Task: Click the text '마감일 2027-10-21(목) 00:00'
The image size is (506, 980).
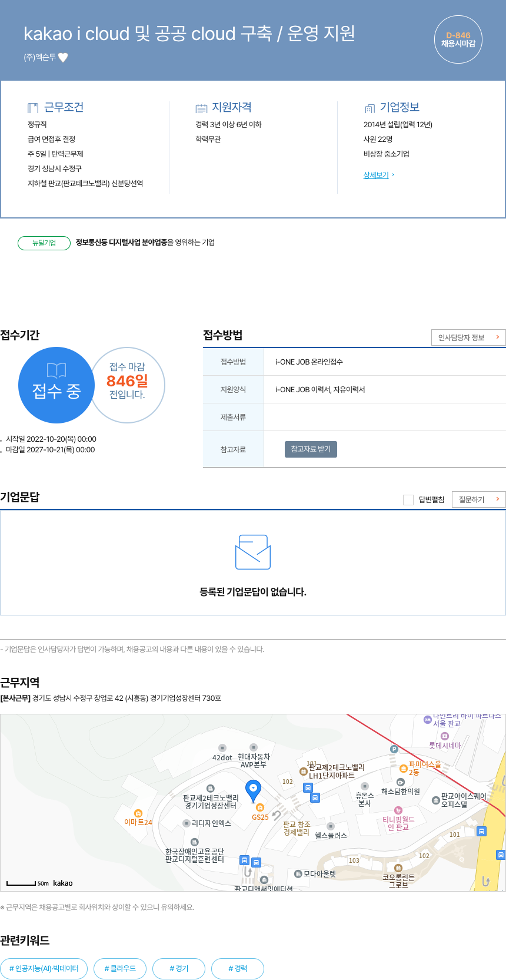Action: [51, 450]
